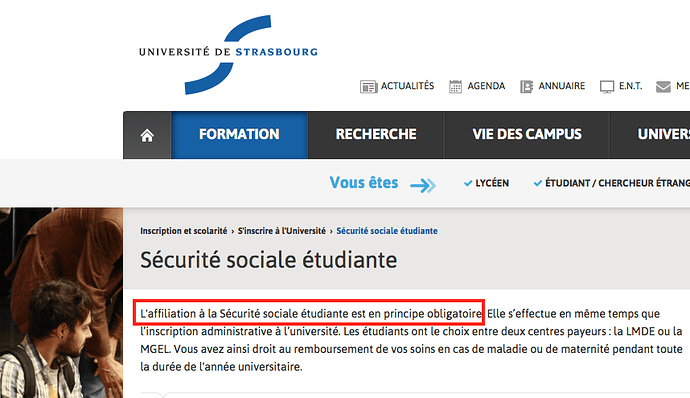Viewport: 690px width, 398px height.
Task: Go to S'inscrire à l'Université breadcrumb
Action: 282,231
